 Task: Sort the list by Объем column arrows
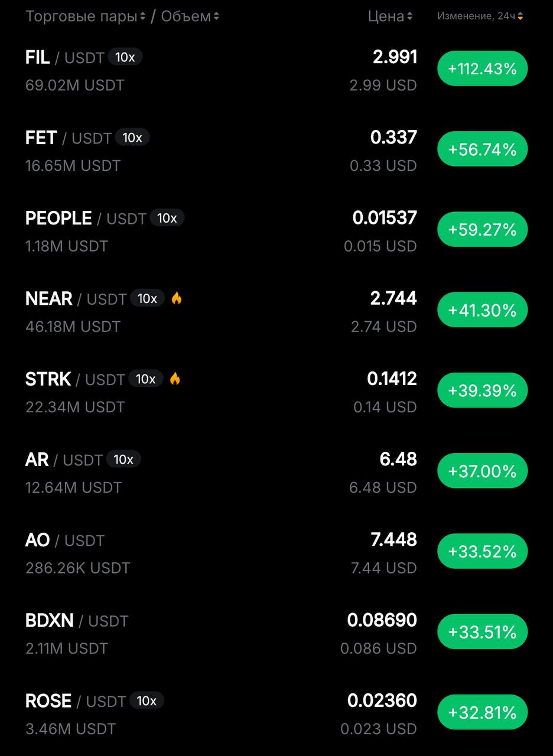[x=216, y=17]
